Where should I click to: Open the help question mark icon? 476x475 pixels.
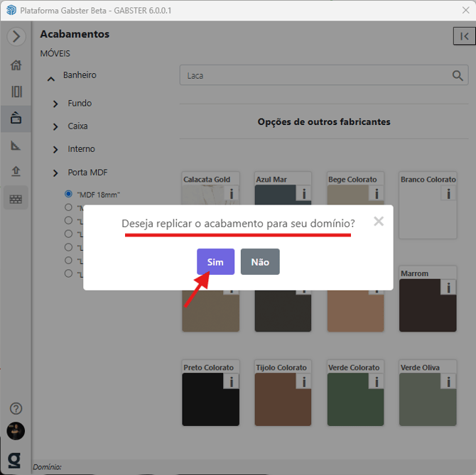16,408
